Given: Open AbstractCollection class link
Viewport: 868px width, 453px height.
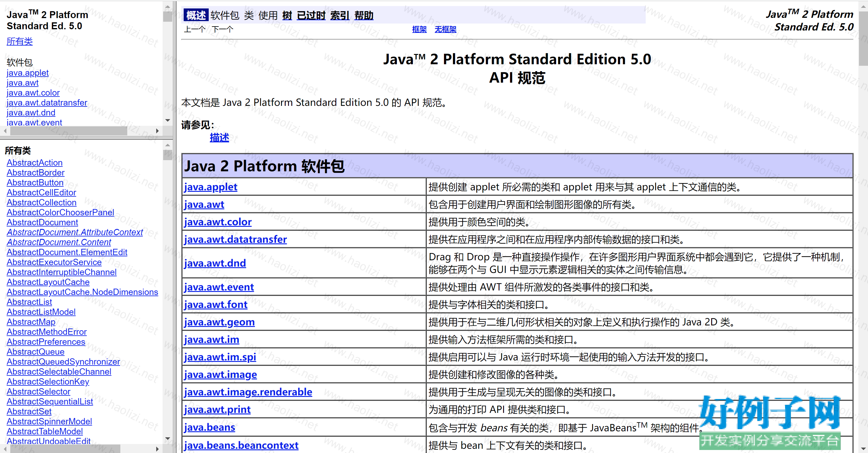Looking at the screenshot, I should [x=41, y=203].
